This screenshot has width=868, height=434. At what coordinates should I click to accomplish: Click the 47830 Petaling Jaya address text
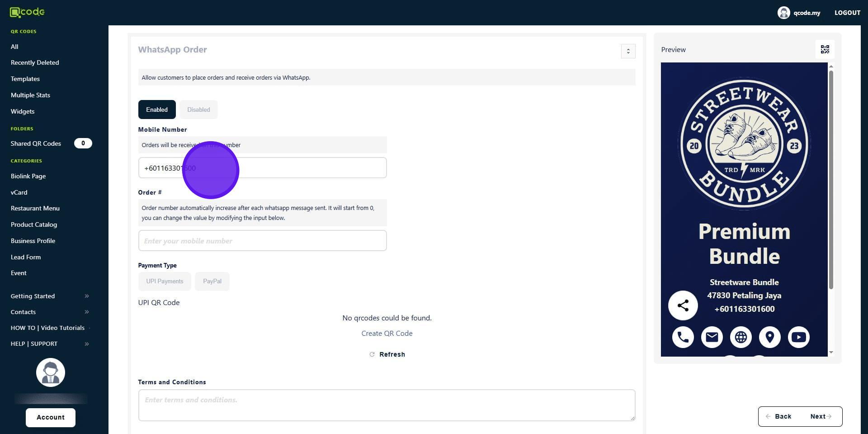(744, 296)
